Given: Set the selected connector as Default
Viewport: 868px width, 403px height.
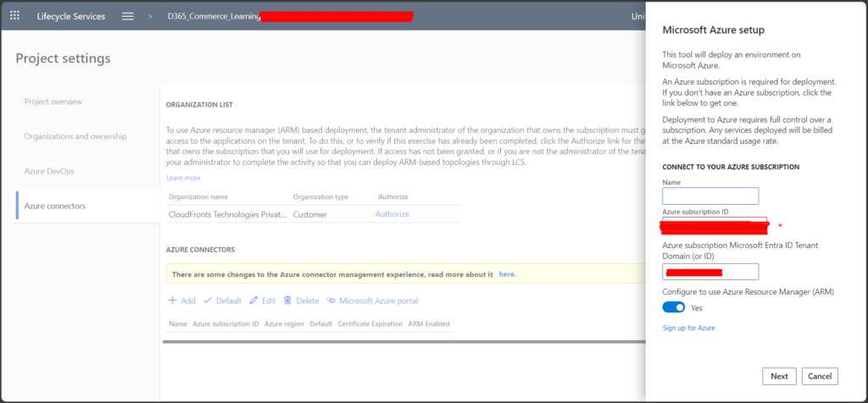Looking at the screenshot, I should 223,301.
